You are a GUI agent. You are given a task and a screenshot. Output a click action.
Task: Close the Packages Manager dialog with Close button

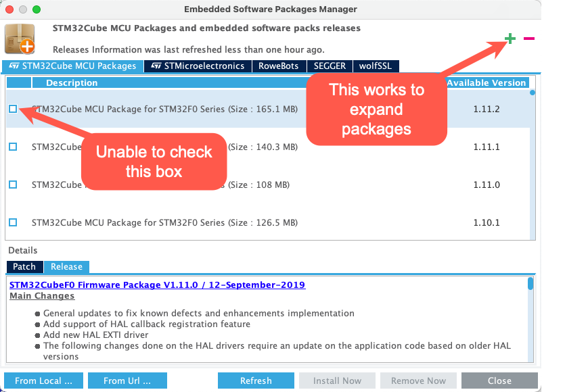499,381
